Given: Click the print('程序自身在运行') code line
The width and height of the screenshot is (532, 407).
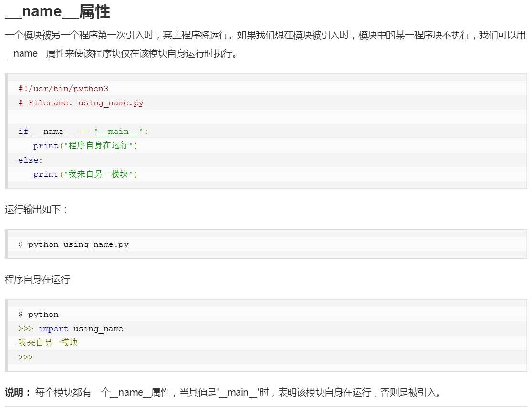Looking at the screenshot, I should click(x=85, y=146).
